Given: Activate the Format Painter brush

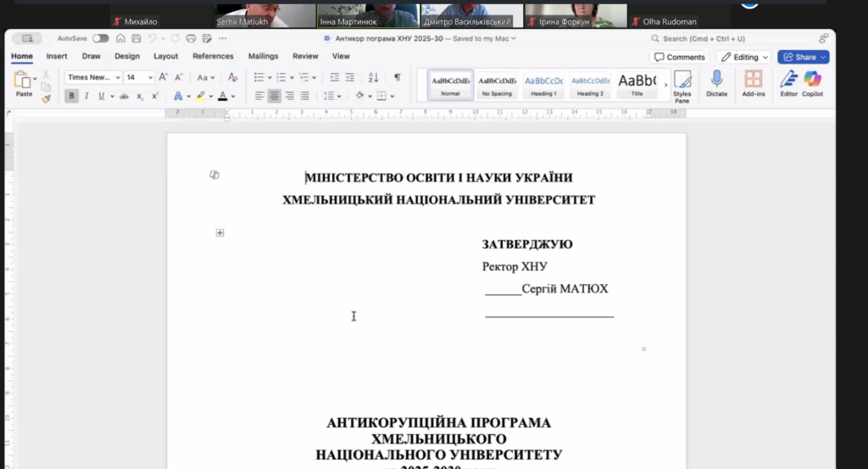Looking at the screenshot, I should click(x=46, y=98).
